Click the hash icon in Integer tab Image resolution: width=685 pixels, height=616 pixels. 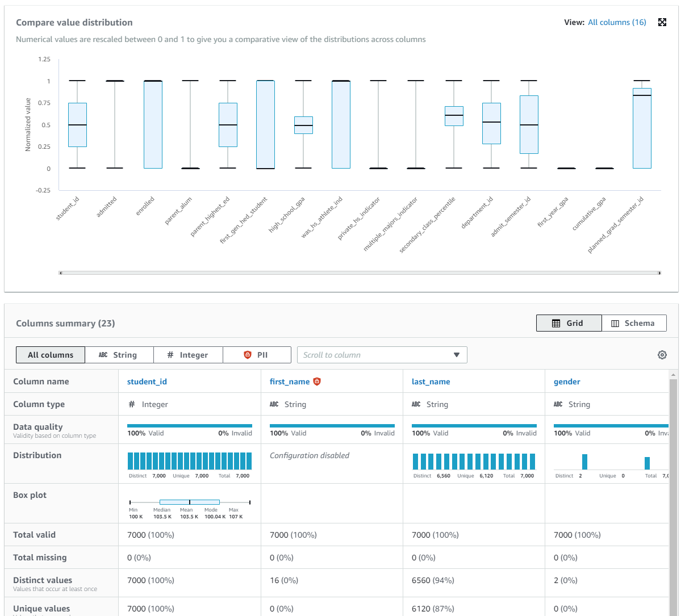click(170, 355)
